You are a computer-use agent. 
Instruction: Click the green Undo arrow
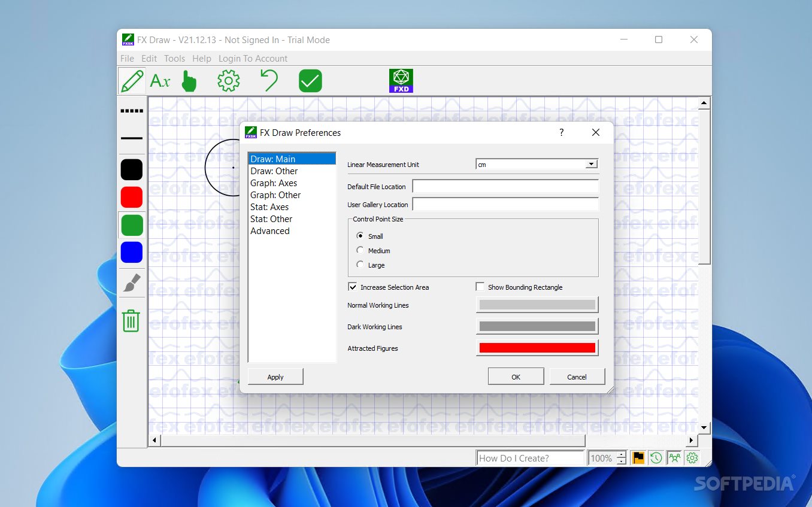[269, 81]
